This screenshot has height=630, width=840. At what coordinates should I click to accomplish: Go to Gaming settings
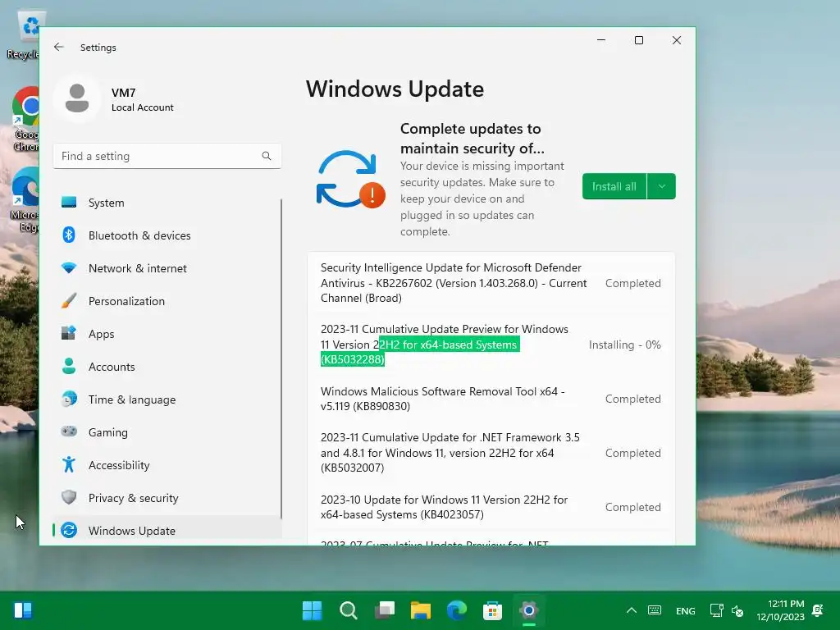click(x=167, y=431)
